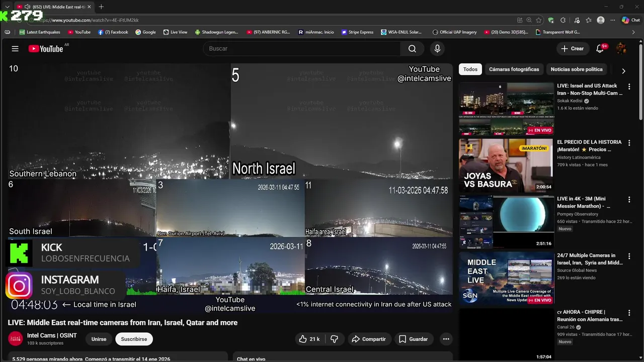Open Intel Cams channel avatar
The width and height of the screenshot is (644, 362).
[16, 338]
